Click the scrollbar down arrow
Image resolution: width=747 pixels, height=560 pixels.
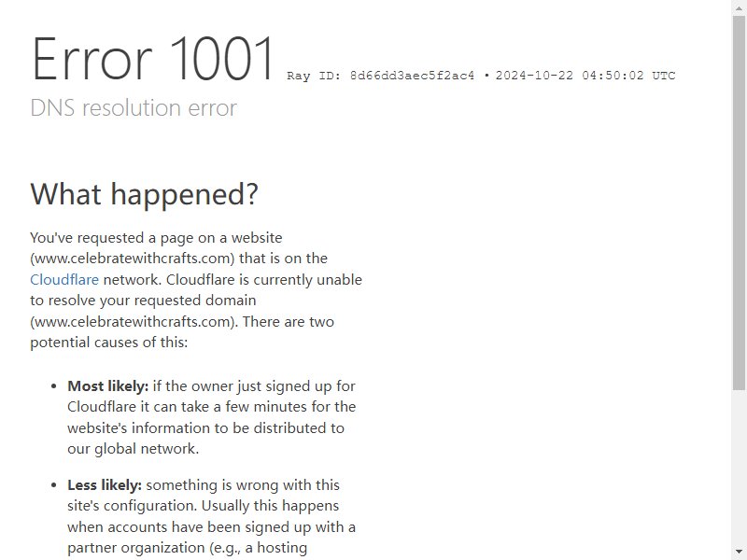739,552
